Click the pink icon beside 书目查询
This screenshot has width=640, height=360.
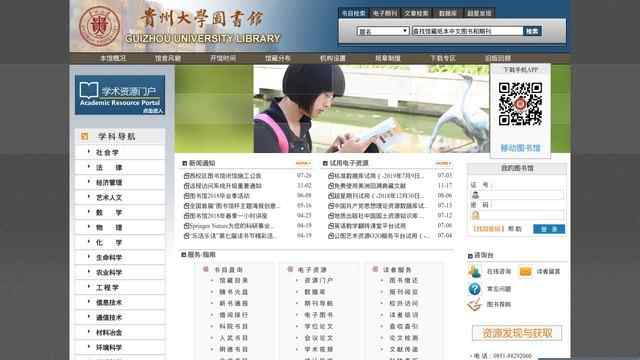(x=206, y=269)
